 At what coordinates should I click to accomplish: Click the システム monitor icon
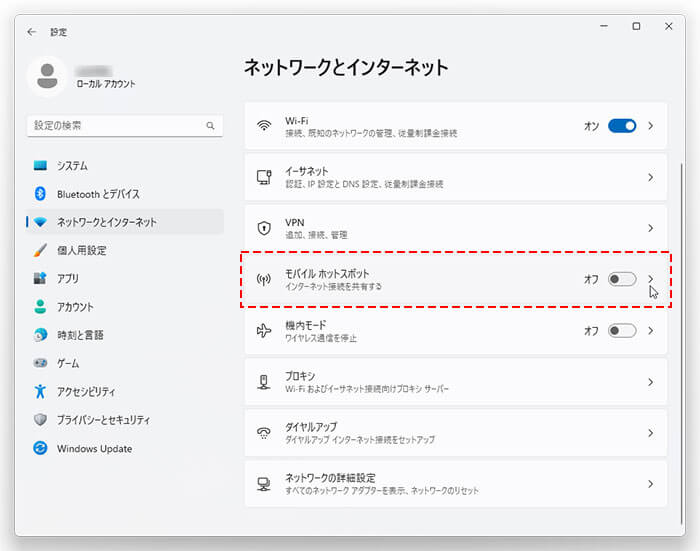(x=40, y=166)
